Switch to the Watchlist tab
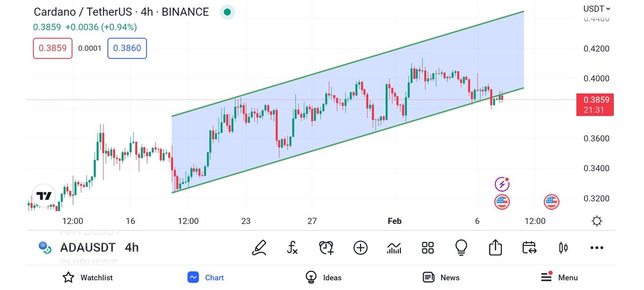This screenshot has width=644, height=290. pos(87,278)
